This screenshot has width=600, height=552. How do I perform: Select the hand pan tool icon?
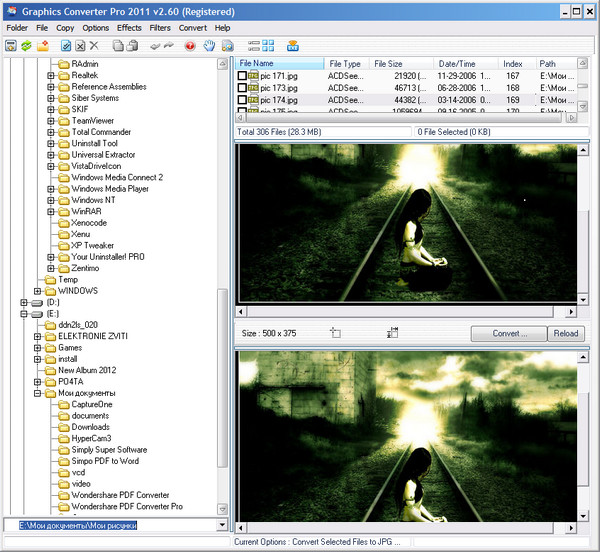pyautogui.click(x=209, y=46)
